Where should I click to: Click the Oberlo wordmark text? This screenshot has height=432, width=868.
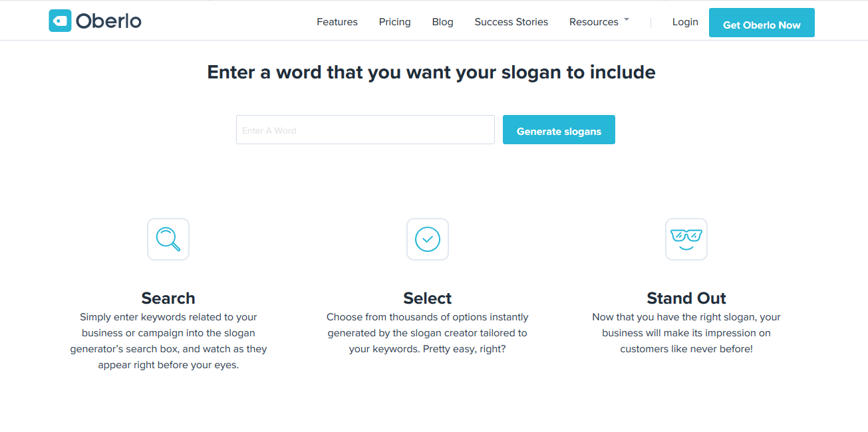click(108, 21)
